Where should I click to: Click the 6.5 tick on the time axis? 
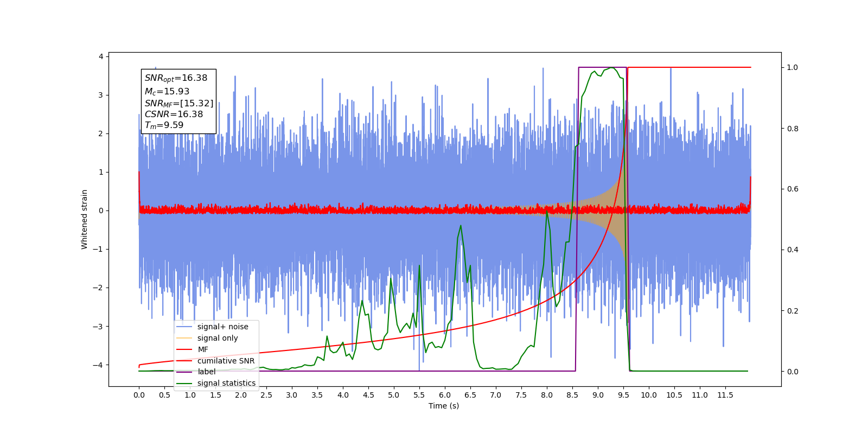[x=470, y=395]
